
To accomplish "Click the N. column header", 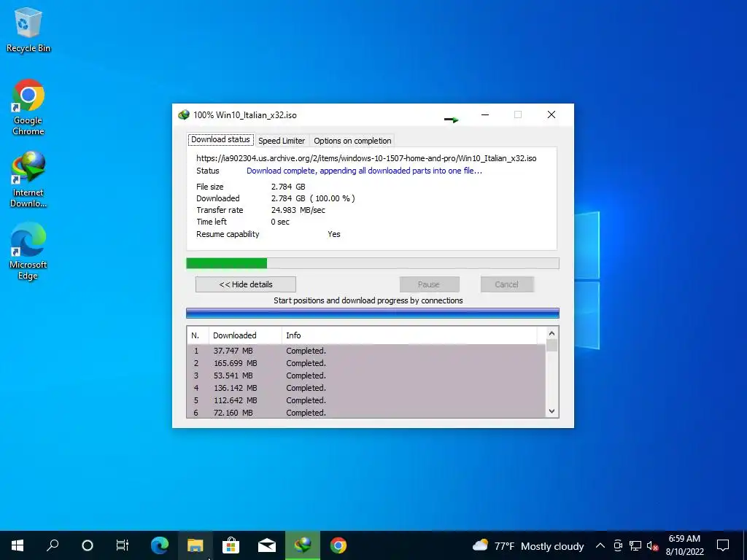I will (198, 335).
